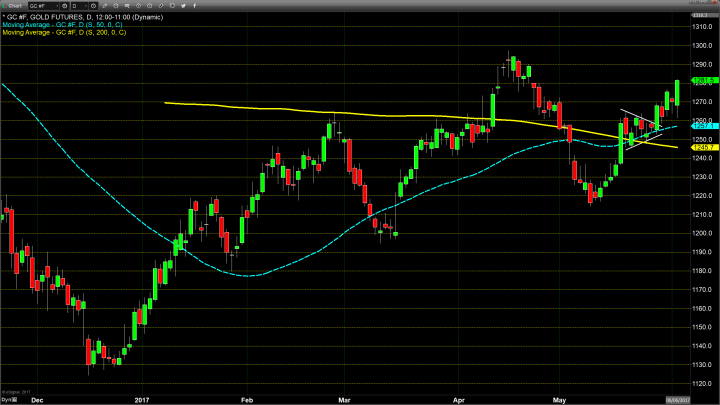Click the 1300.0 price axis label
Viewport: 720px width, 405px height.
[701, 46]
